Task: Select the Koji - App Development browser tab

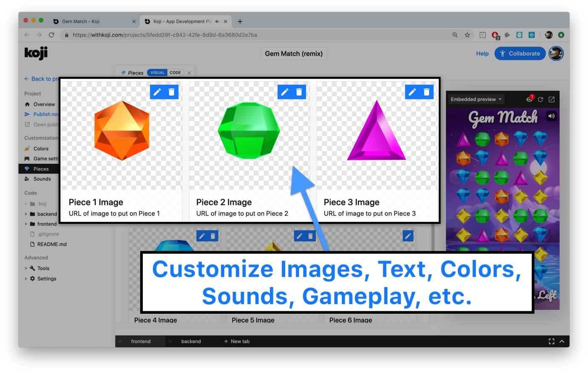Action: (x=185, y=21)
